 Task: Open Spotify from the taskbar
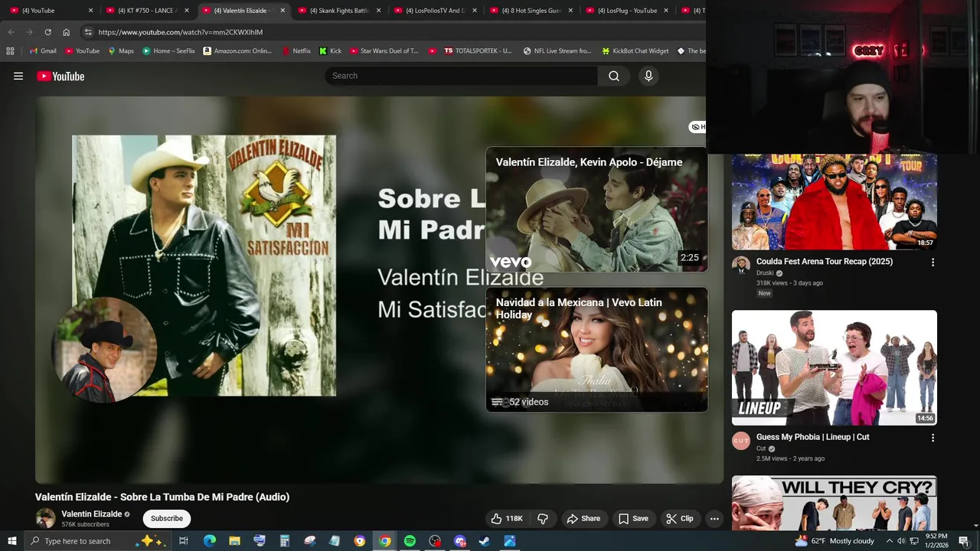pyautogui.click(x=410, y=541)
